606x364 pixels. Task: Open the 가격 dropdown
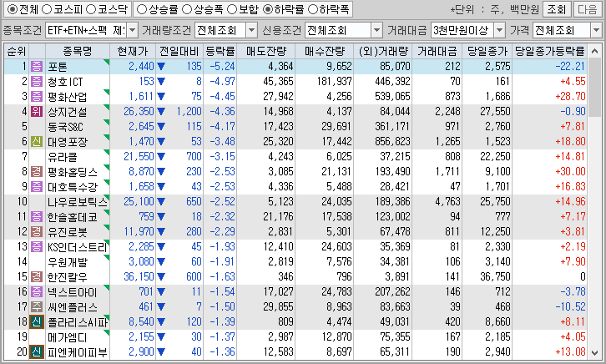point(596,30)
